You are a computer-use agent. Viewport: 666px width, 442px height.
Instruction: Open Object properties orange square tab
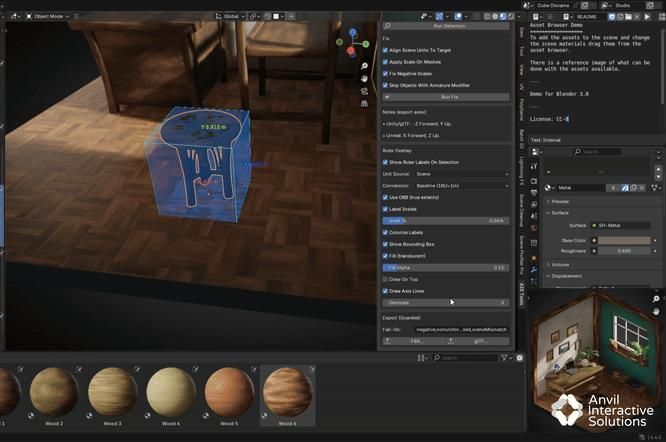534,258
